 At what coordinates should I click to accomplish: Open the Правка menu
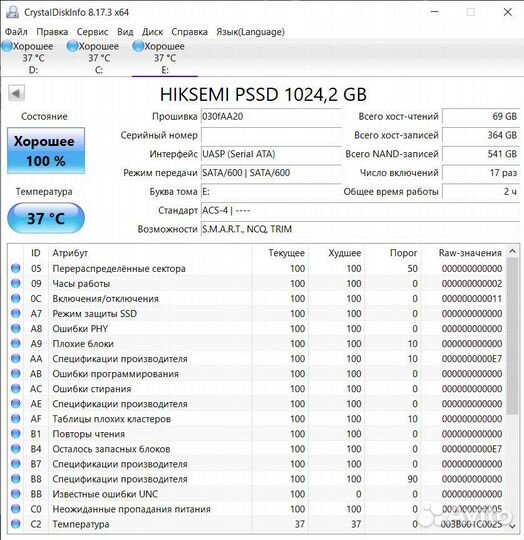click(x=52, y=32)
